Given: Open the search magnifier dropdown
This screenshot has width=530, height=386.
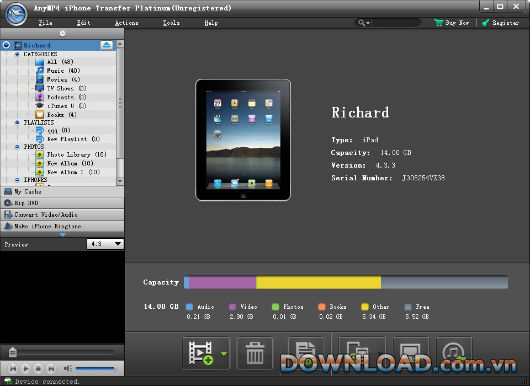Looking at the screenshot, I should (364, 23).
